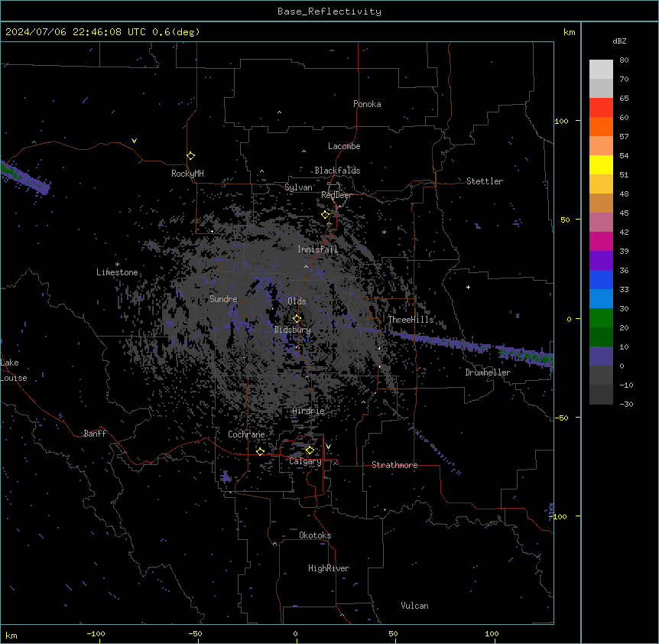Viewport: 659px width, 644px height.
Task: Click the 50 tick on the horizontal km axis
Action: point(393,633)
